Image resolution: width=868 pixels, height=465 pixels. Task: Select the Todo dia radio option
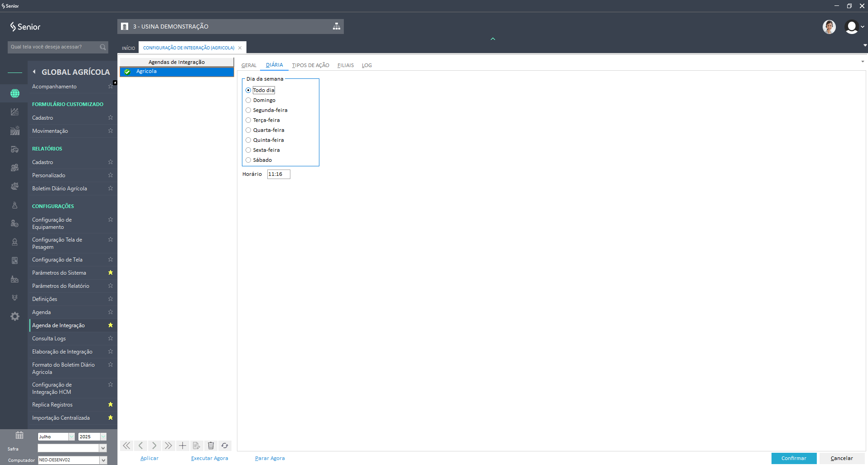click(248, 90)
